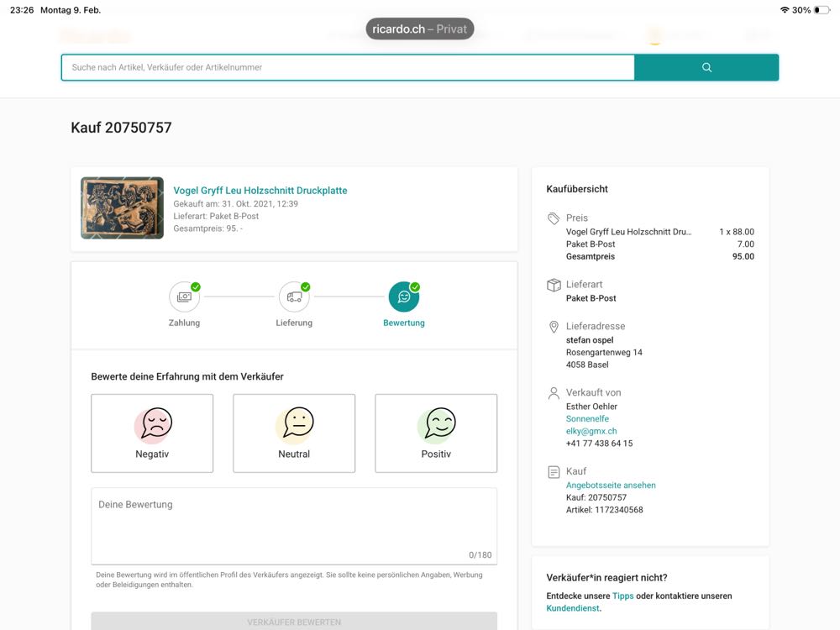Click the location pin icon beside Lieferadresse
Image resolution: width=840 pixels, height=630 pixels.
(554, 327)
